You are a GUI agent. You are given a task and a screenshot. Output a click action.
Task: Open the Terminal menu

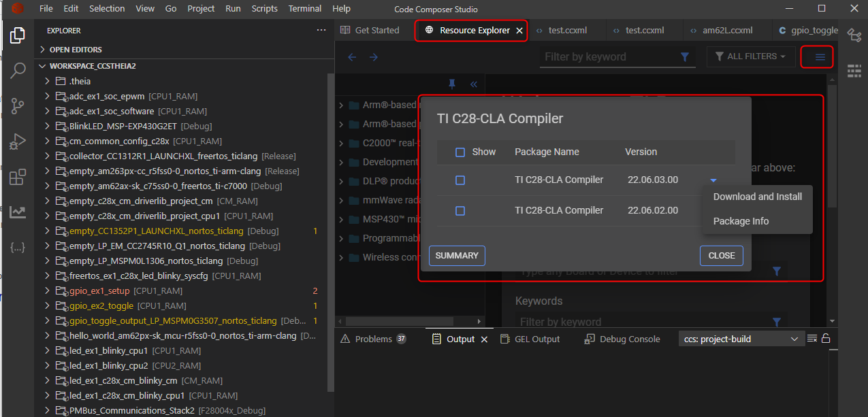[304, 9]
